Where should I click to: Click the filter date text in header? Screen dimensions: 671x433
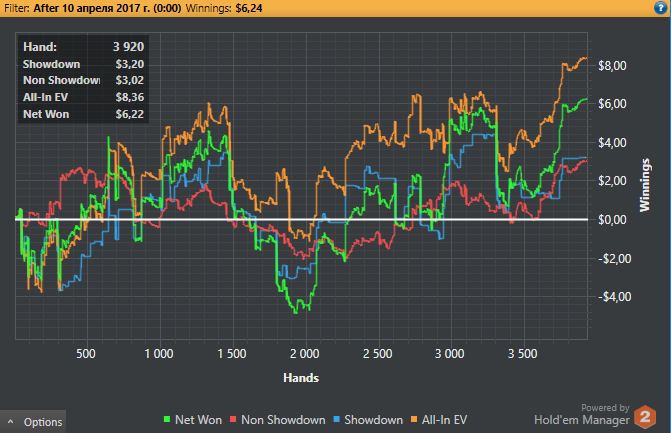coord(107,8)
